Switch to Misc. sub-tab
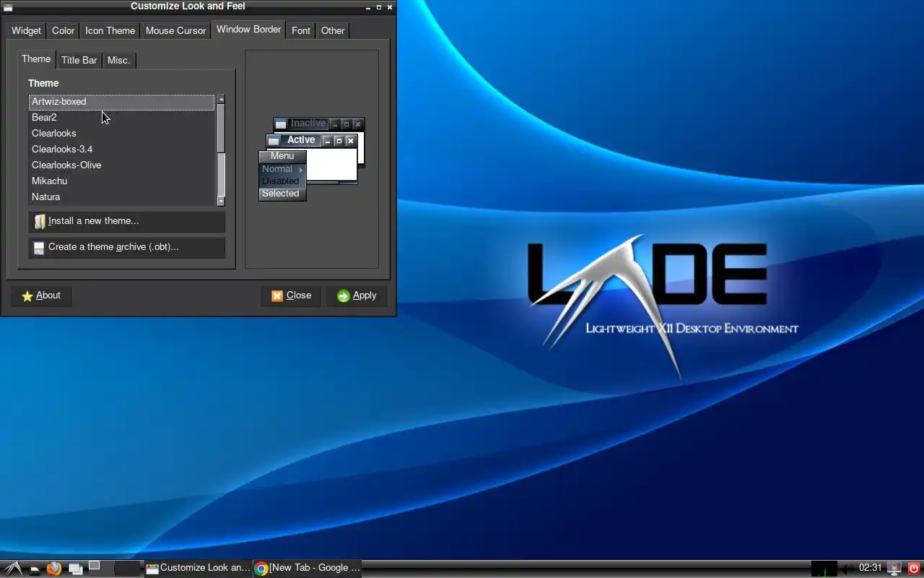Screen dimensions: 924x578 [118, 60]
